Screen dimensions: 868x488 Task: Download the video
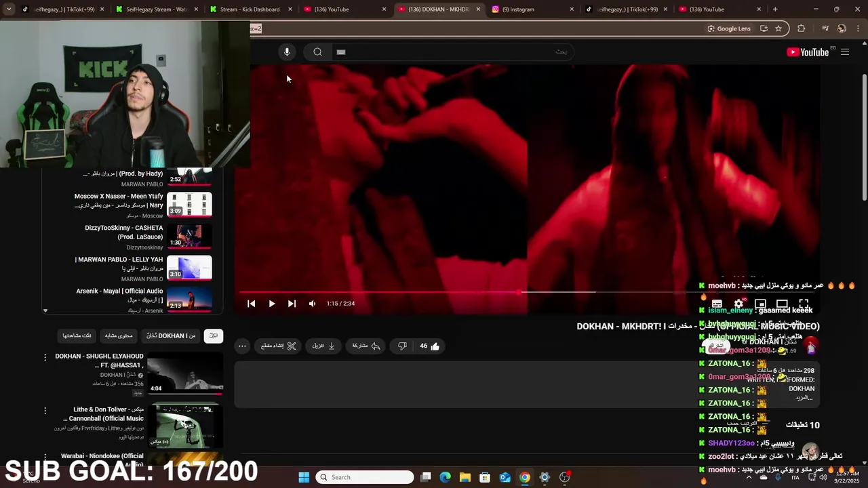coord(323,346)
